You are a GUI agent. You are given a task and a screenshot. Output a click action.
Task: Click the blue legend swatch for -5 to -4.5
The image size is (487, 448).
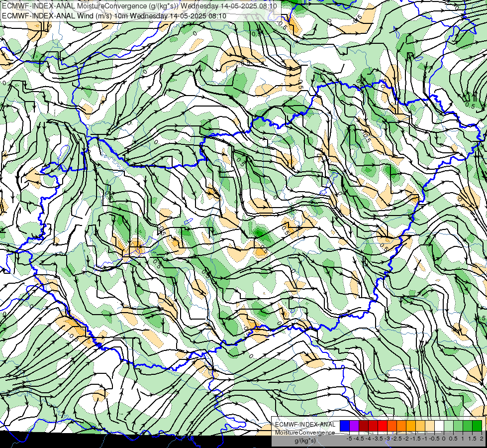click(x=345, y=426)
